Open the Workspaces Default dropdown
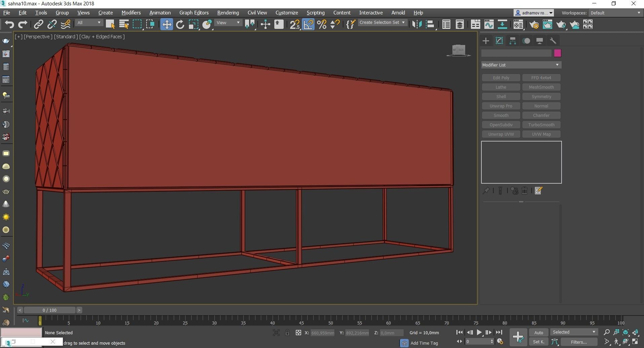Screen dimensions: 644x348 [x=615, y=13]
